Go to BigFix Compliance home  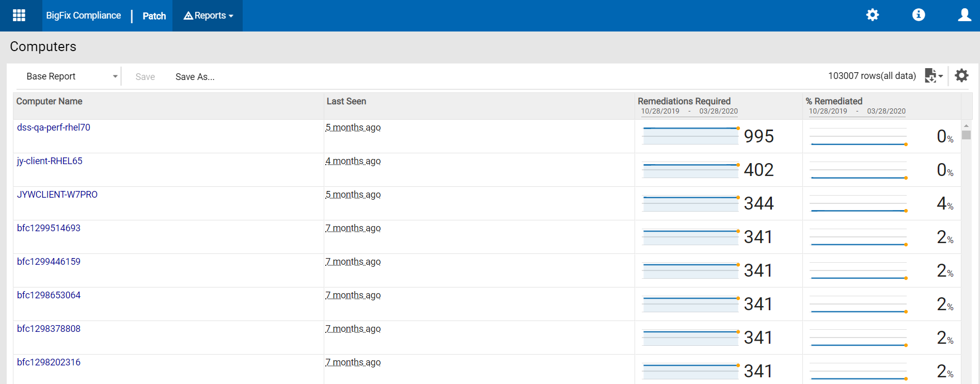[83, 15]
